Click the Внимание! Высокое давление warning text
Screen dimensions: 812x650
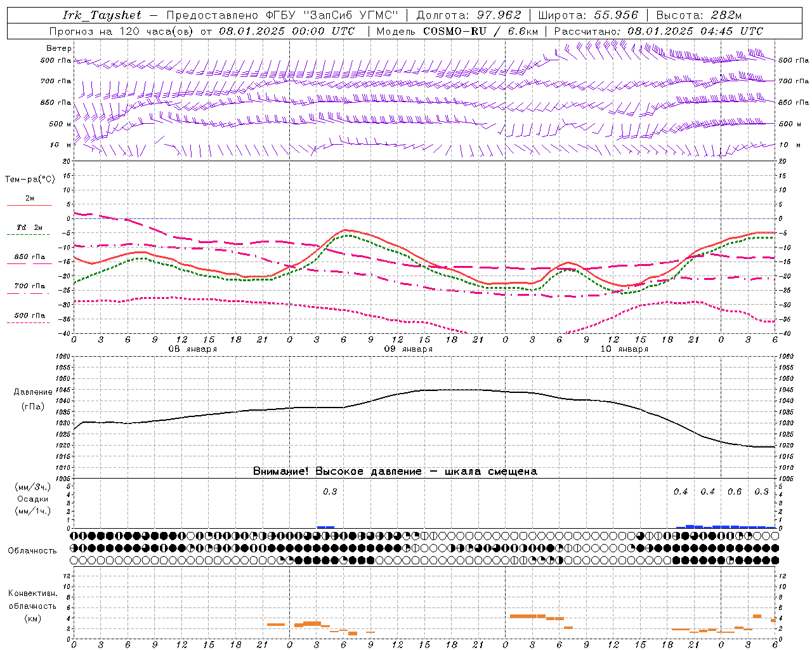tap(395, 472)
